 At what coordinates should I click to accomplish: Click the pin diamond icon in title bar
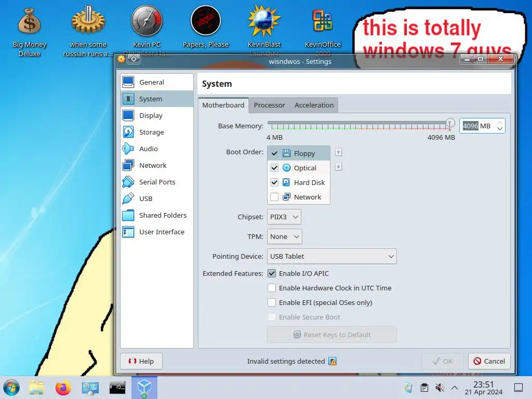134,59
